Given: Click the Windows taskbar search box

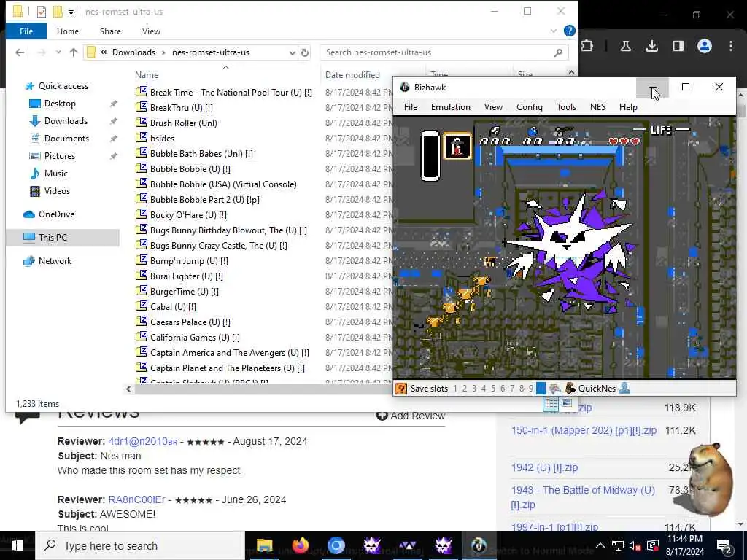Looking at the screenshot, I should (141, 545).
